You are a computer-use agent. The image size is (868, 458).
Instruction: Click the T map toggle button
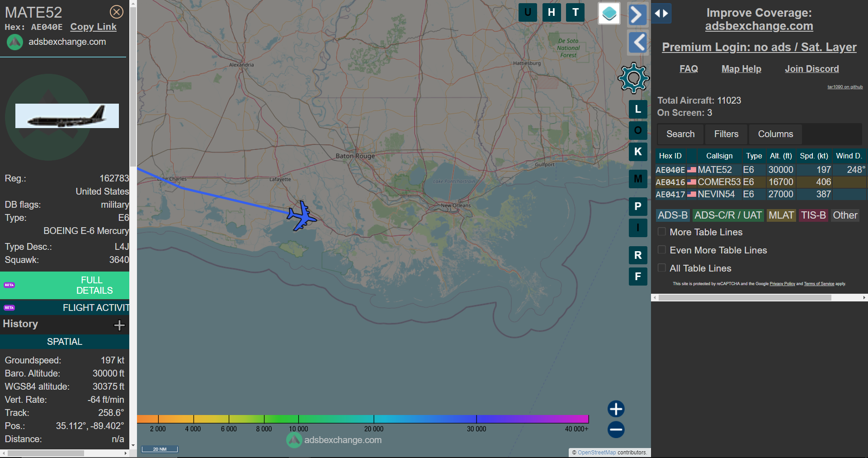[576, 12]
